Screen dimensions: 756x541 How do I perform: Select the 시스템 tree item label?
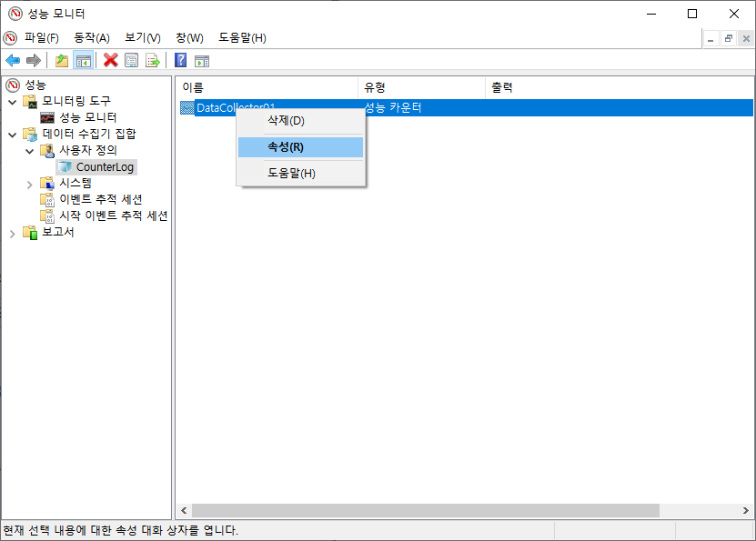76,183
